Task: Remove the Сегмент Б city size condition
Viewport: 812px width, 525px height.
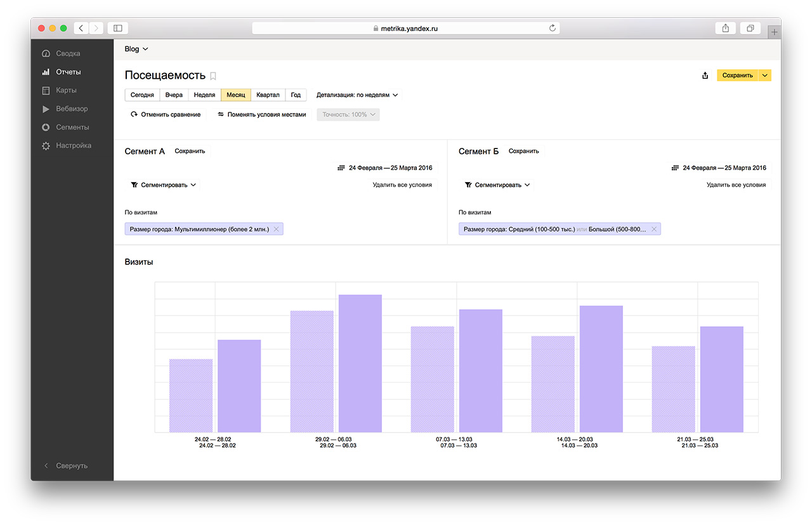Action: click(654, 229)
